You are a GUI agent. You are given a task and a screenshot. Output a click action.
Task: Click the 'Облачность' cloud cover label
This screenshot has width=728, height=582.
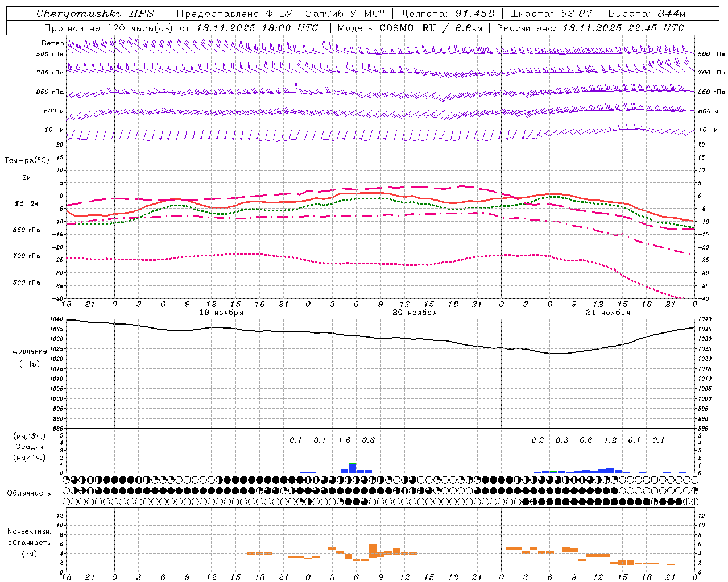(x=29, y=493)
